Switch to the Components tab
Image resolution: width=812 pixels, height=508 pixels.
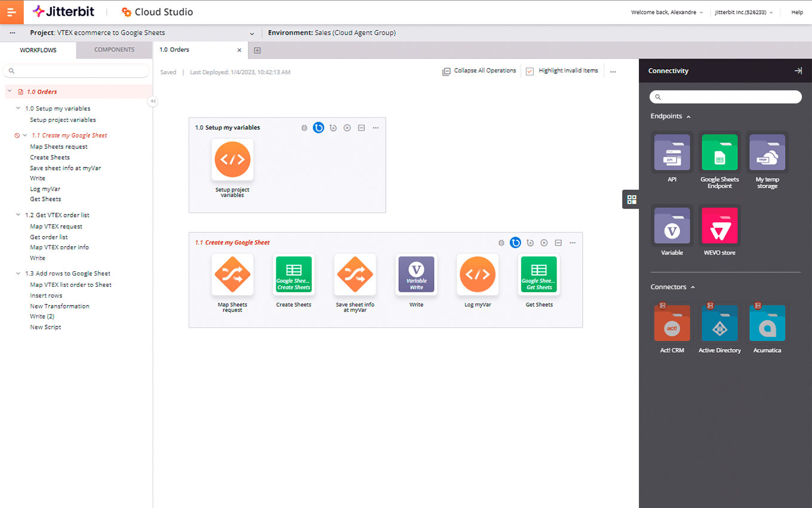pyautogui.click(x=115, y=50)
